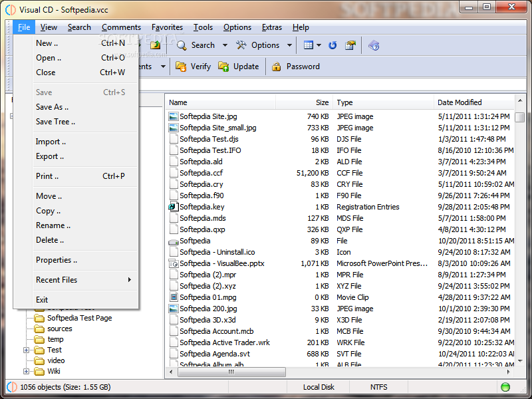The width and height of the screenshot is (532, 399).
Task: Open the view mode dropdown arrow
Action: pyautogui.click(x=319, y=45)
